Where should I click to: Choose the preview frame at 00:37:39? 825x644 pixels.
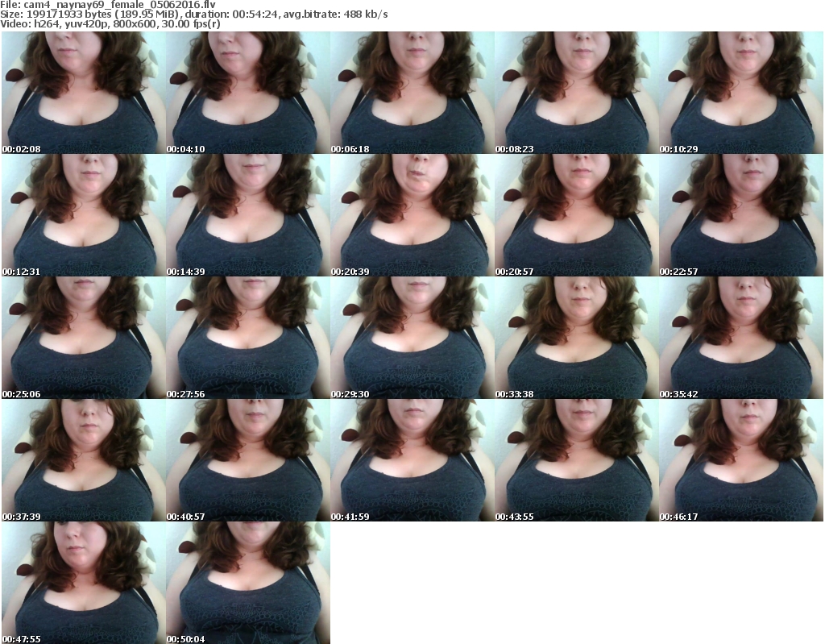(x=83, y=460)
